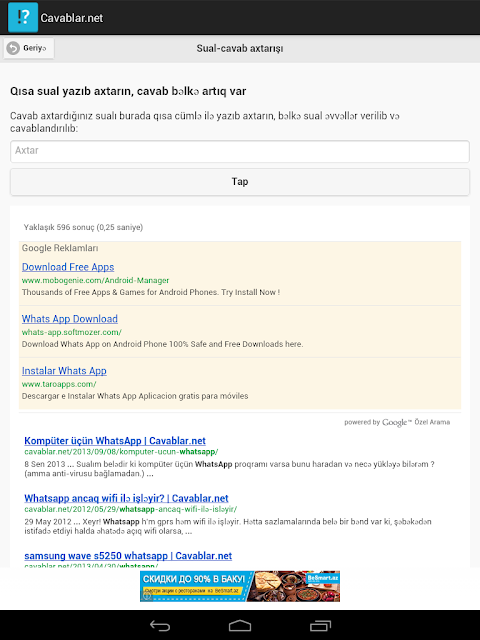
Task: Click the cavablar.net/2012/05/29 whatsapp wifi URL
Action: (131, 509)
